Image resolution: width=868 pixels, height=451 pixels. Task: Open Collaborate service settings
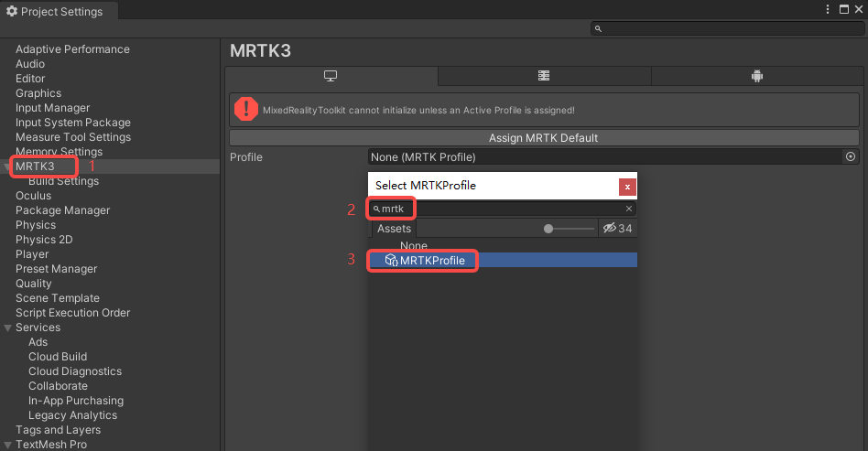[x=58, y=386]
